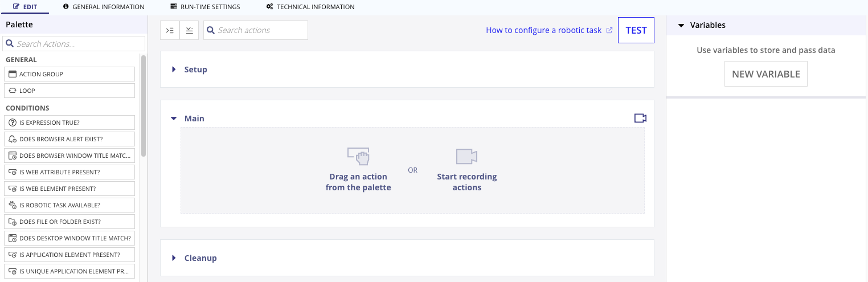
Task: Click the Is Robotic Task Available icon
Action: [x=13, y=205]
